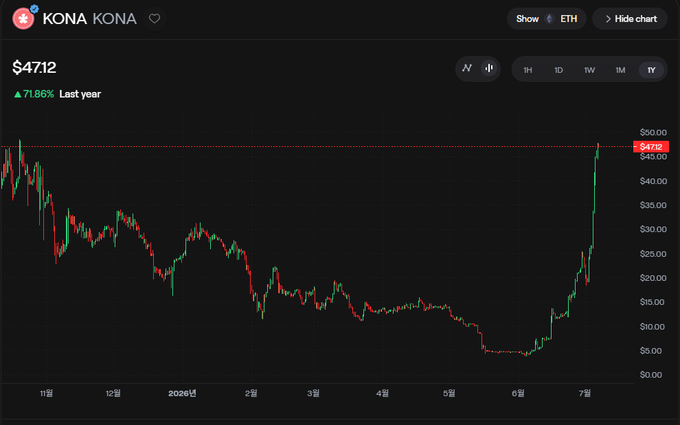This screenshot has width=680, height=425.
Task: Click the red $47.12 price axis tag
Action: tap(651, 147)
